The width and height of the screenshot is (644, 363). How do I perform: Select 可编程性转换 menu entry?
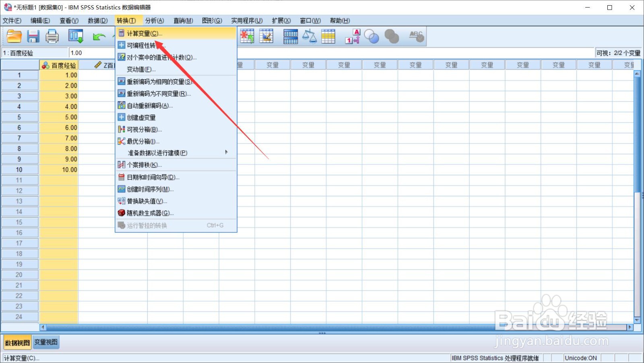(x=176, y=45)
